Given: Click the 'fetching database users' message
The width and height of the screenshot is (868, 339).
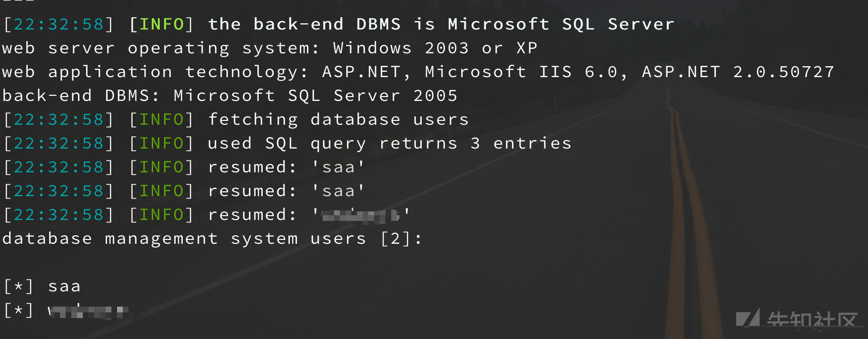Looking at the screenshot, I should coord(338,119).
